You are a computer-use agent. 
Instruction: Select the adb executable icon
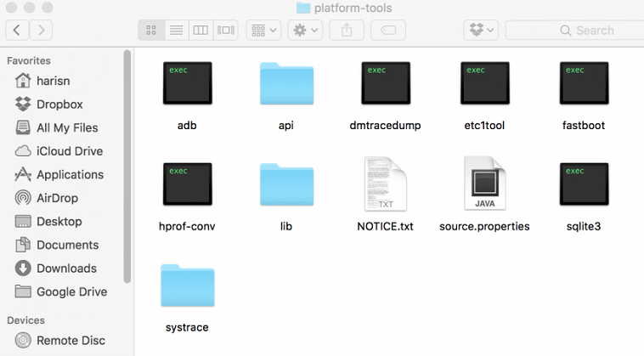point(187,83)
